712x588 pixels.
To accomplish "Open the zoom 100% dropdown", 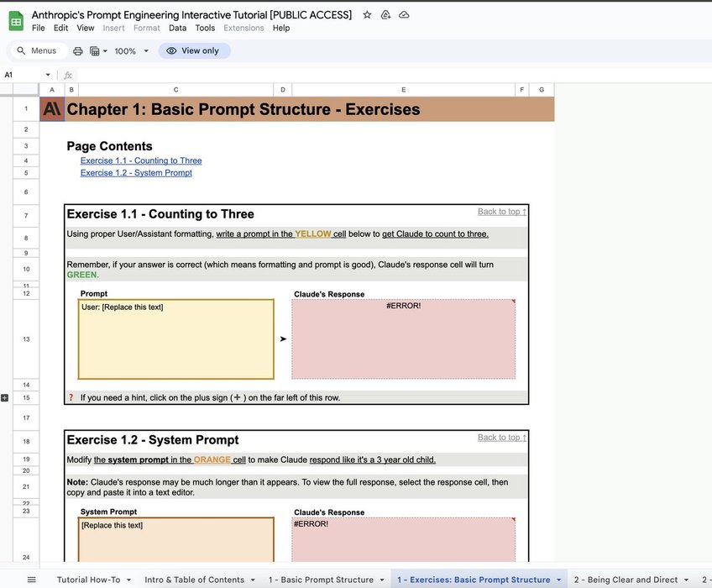I will point(131,51).
